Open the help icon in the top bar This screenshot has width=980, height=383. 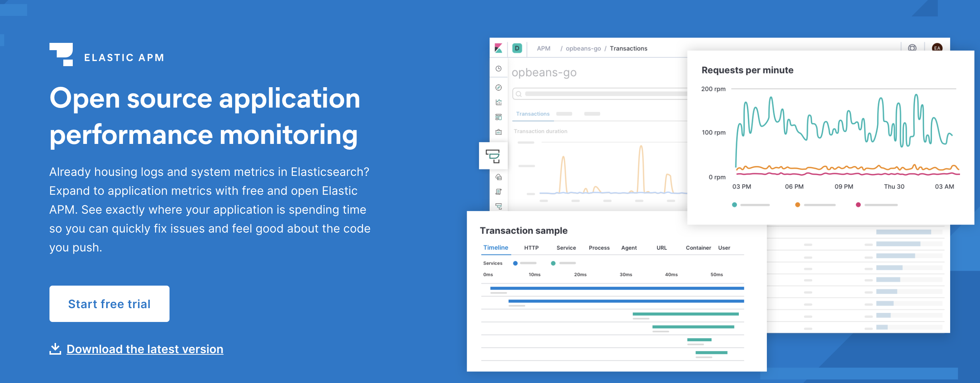point(912,48)
